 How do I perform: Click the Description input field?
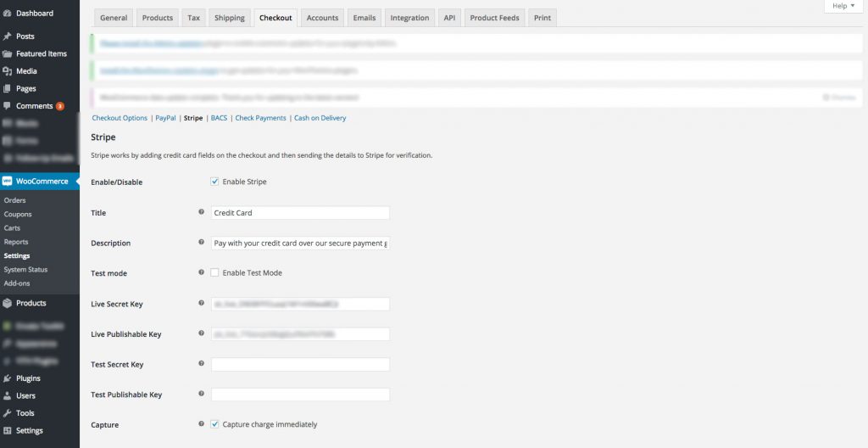pos(301,243)
